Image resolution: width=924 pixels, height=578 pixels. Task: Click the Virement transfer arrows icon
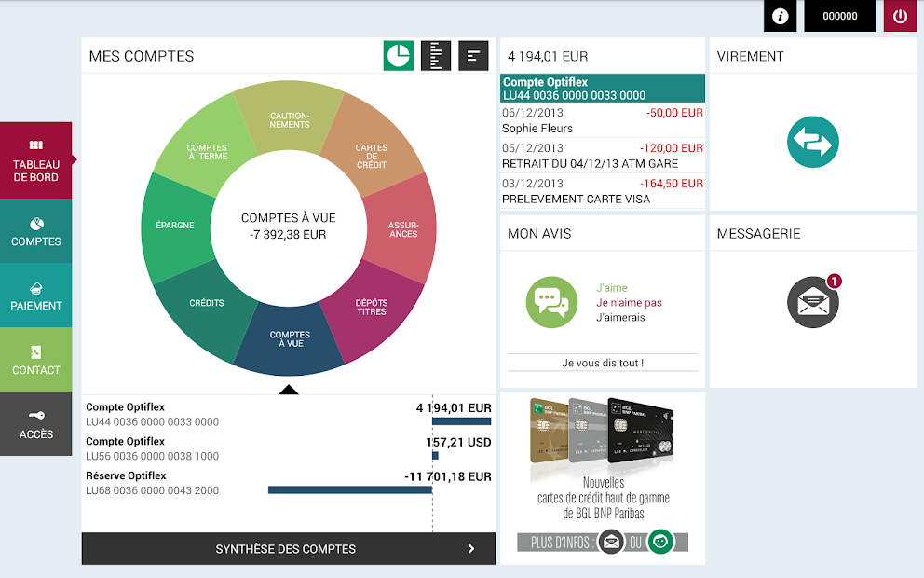[x=812, y=142]
